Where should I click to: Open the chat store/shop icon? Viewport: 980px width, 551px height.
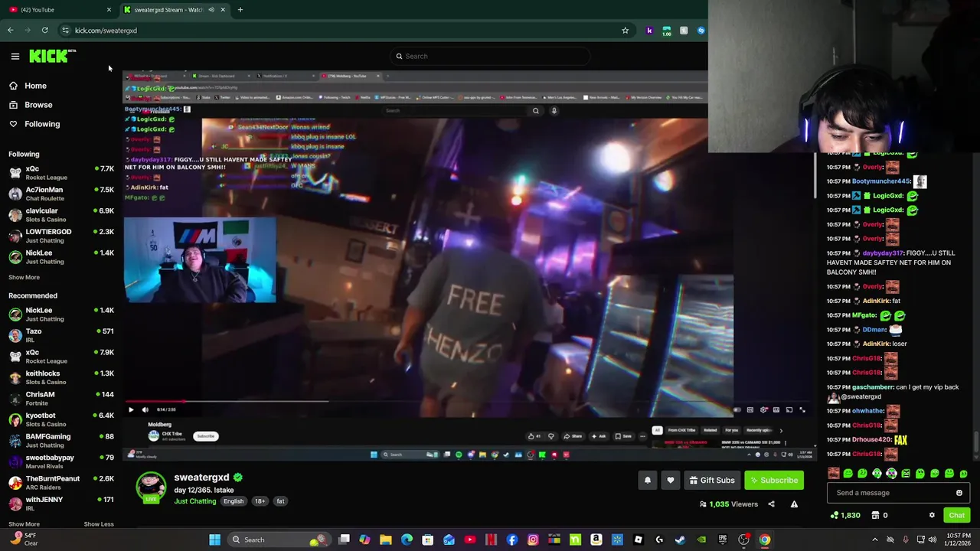pyautogui.click(x=875, y=515)
